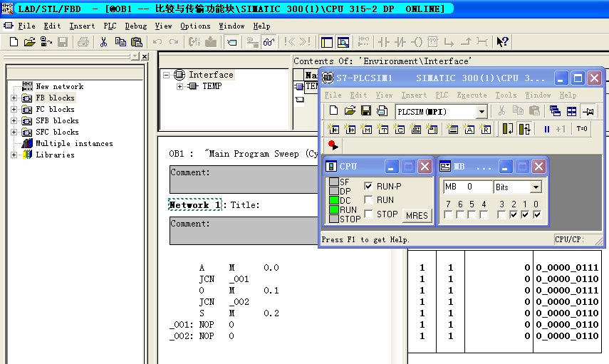Click Open file icon in PLCSIM toolbar

tap(350, 110)
